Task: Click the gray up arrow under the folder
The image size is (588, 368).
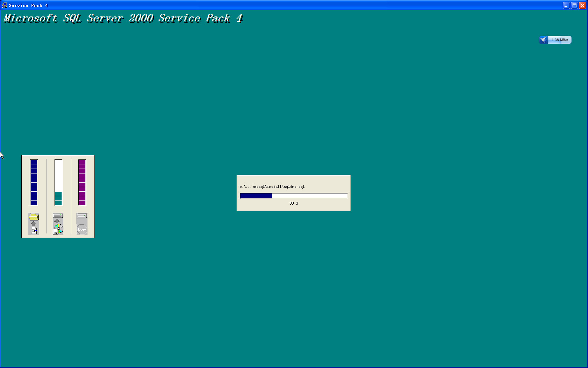Action: pyautogui.click(x=34, y=224)
